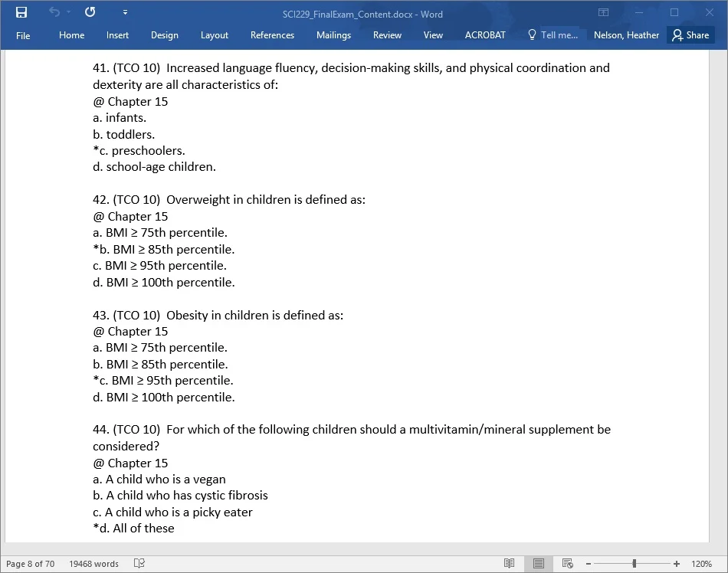The height and width of the screenshot is (573, 728).
Task: Click question '43. (TCO 10) Obesity in children'
Action: 218,316
